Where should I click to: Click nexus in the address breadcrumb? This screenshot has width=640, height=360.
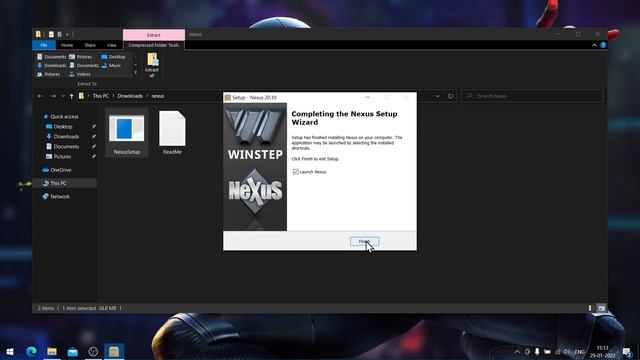tap(158, 96)
